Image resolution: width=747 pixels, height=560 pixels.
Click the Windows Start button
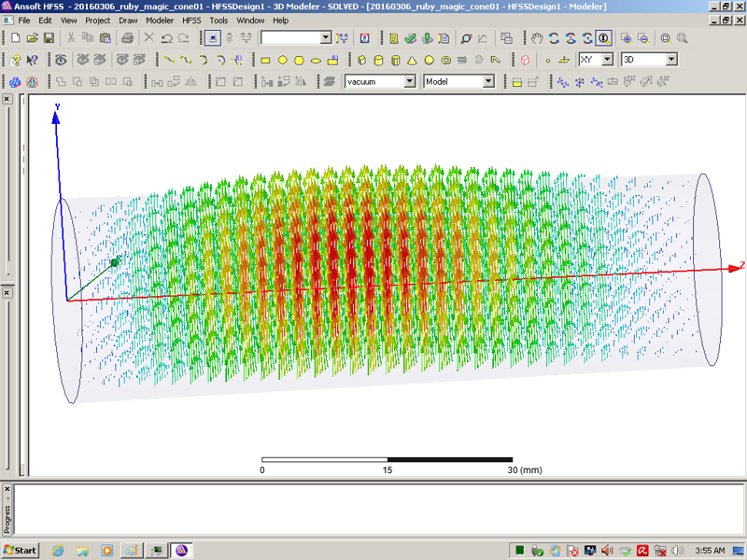pos(20,550)
